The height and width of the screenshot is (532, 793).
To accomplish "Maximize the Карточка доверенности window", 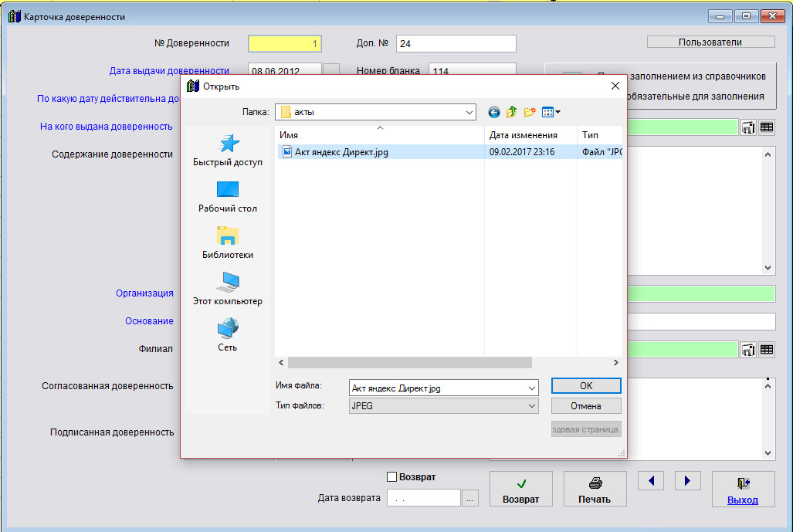I will point(746,17).
